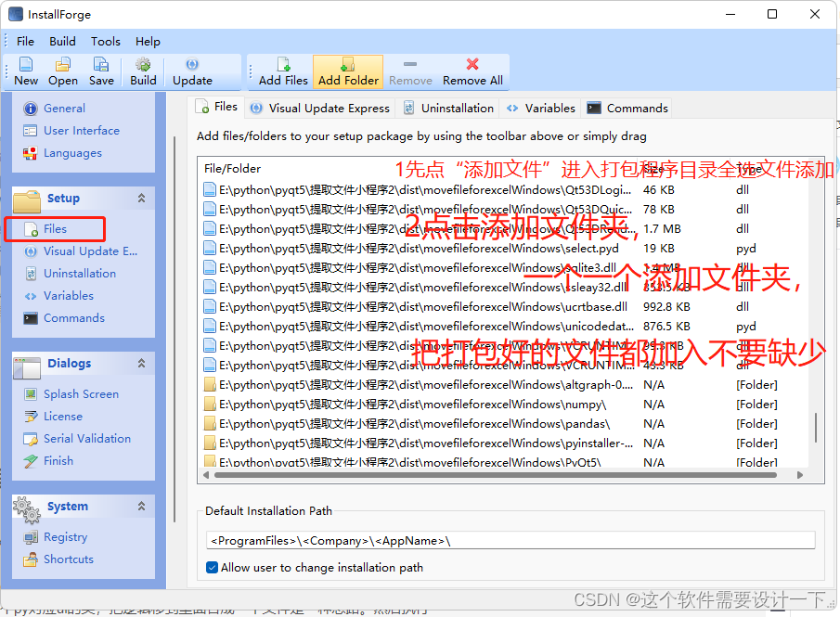Collapse the Dialogs panel in the sidebar
Viewport: 840px width, 617px height.
coord(141,363)
